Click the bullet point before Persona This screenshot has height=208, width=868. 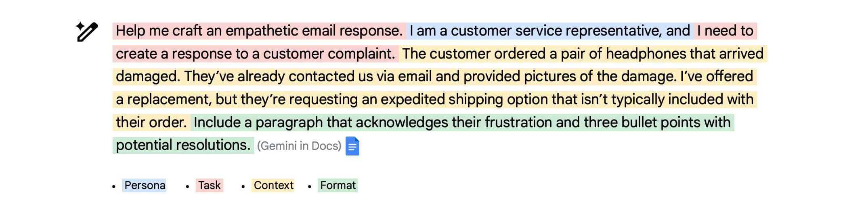coord(114,187)
